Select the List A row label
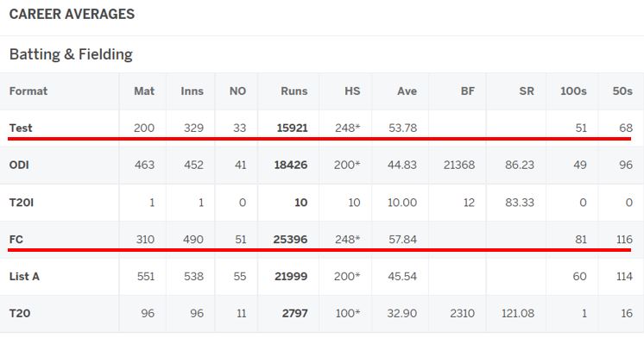Image resolution: width=644 pixels, height=338 pixels. pyautogui.click(x=24, y=277)
